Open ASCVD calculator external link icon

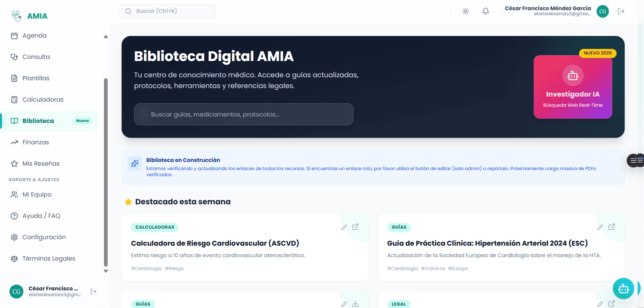click(355, 227)
